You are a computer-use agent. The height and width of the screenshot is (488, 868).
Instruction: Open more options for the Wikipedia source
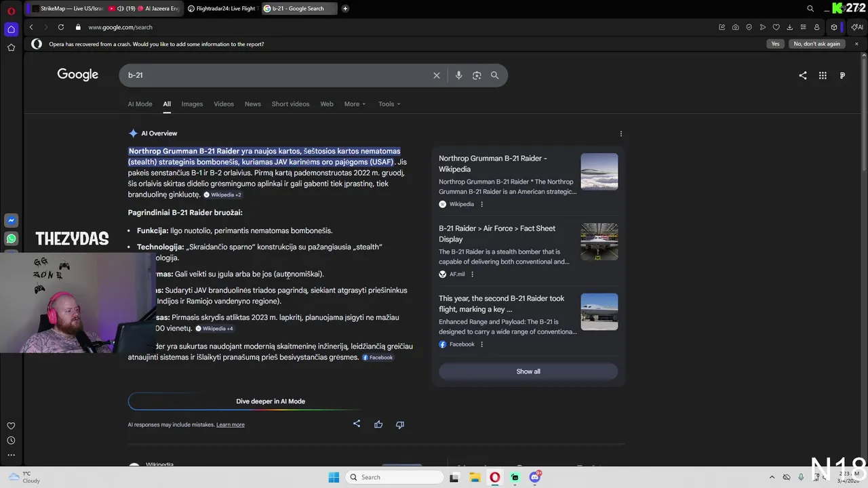click(x=481, y=204)
